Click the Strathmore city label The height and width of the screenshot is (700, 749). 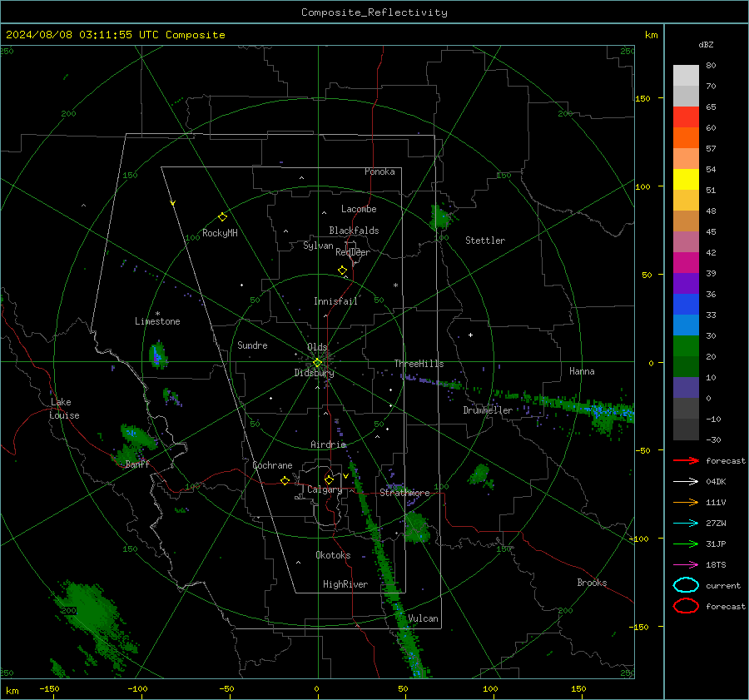(x=404, y=493)
